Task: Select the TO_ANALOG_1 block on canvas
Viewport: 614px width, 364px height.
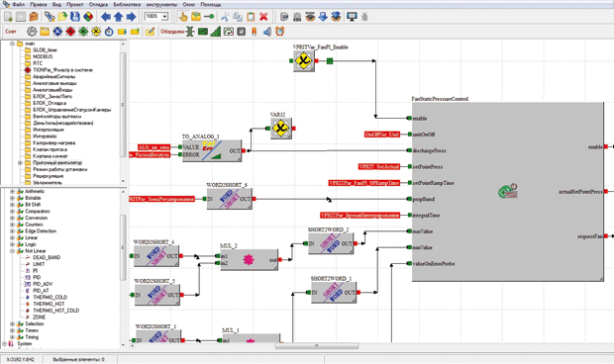Action: [212, 150]
